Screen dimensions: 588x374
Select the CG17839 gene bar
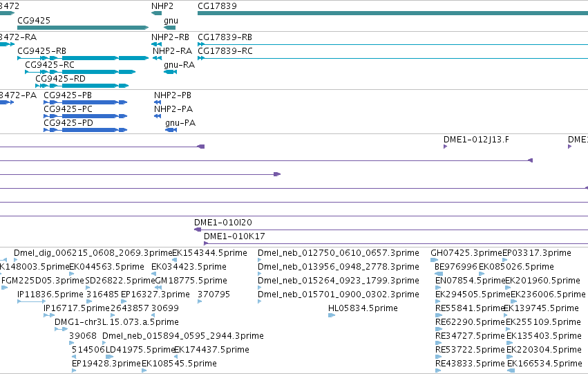click(392, 13)
